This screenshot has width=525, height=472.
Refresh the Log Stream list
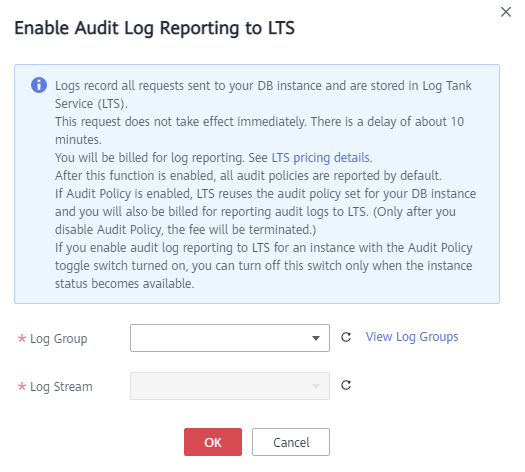click(x=346, y=385)
